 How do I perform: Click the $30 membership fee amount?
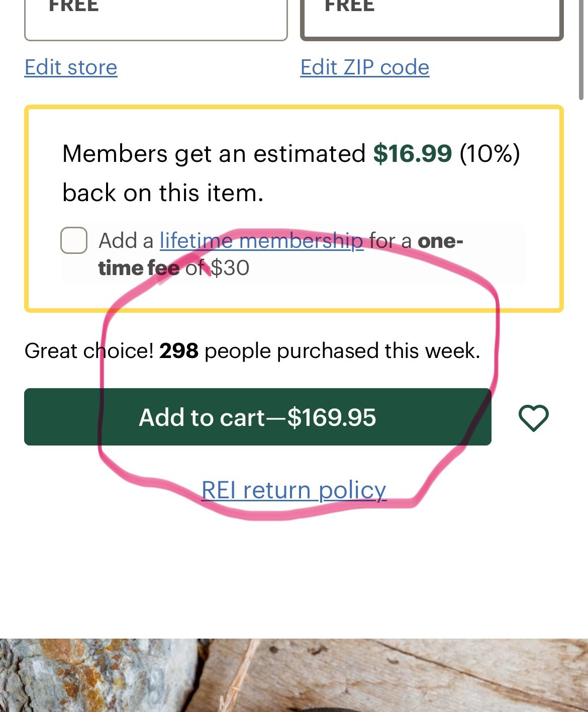(x=230, y=268)
